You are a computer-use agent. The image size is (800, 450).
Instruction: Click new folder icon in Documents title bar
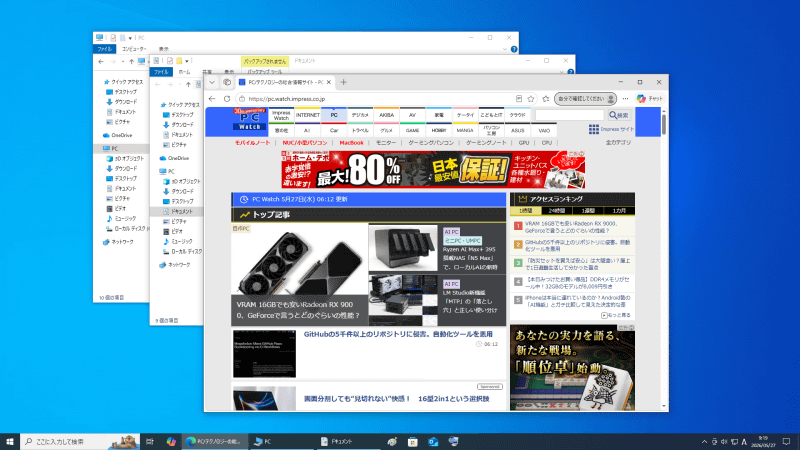point(179,61)
